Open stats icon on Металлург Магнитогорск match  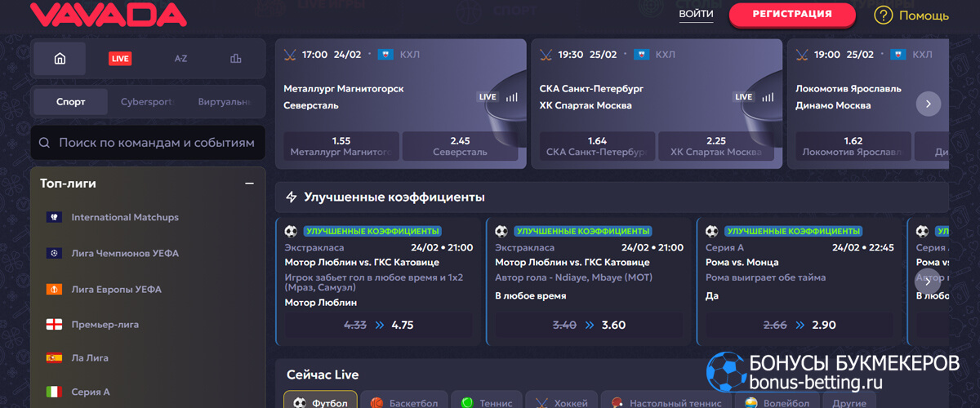click(512, 96)
